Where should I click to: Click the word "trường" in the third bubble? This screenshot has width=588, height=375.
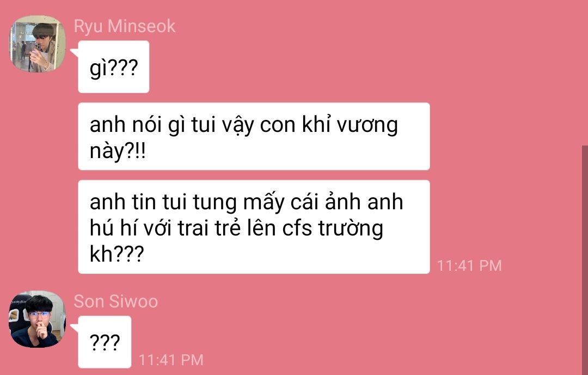(x=351, y=228)
